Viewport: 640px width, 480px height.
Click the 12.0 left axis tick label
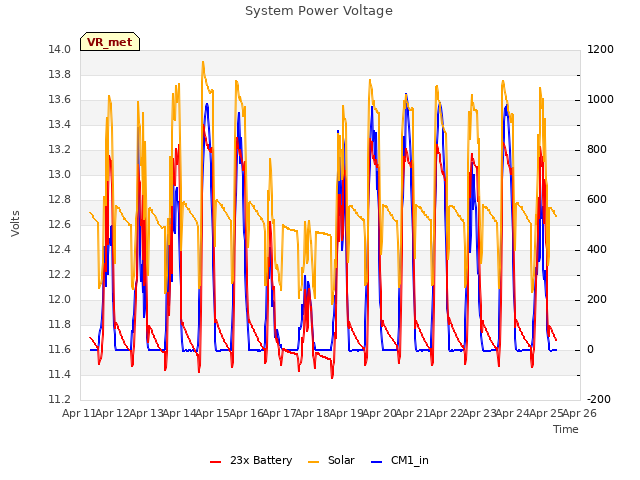click(59, 300)
